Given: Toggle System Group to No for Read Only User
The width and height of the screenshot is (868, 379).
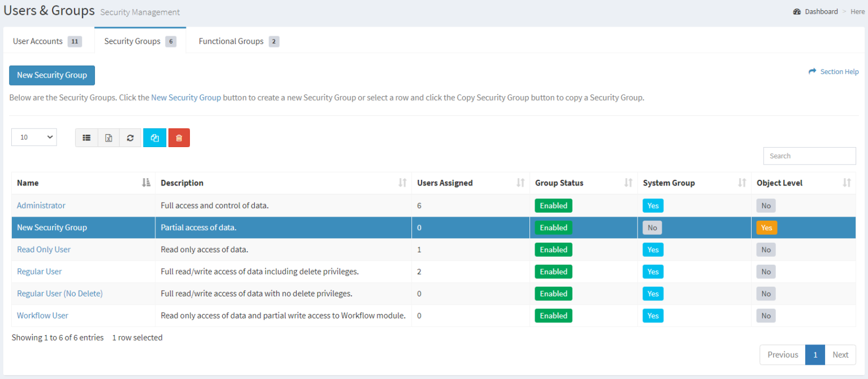Looking at the screenshot, I should pyautogui.click(x=653, y=249).
